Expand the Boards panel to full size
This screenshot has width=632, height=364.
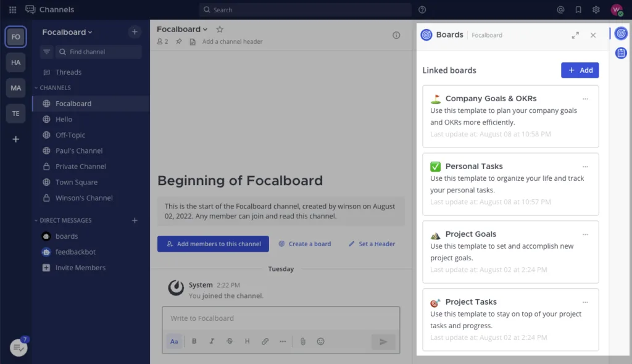(x=575, y=35)
